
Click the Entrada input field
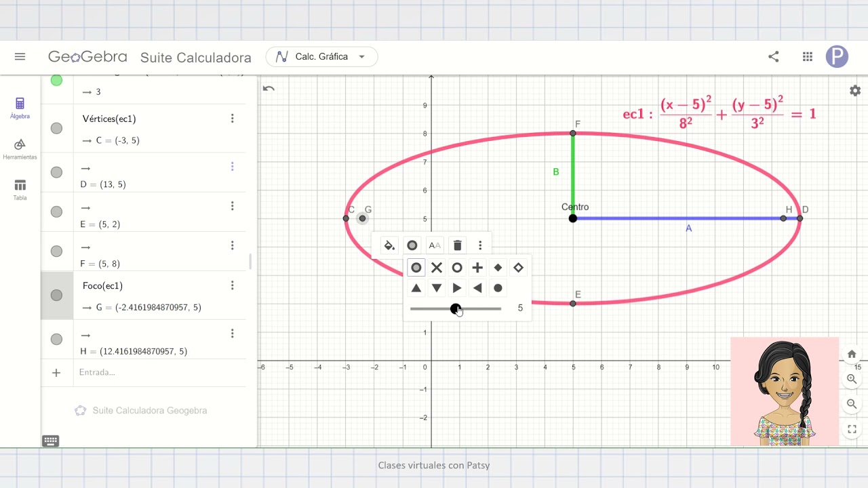[159, 372]
